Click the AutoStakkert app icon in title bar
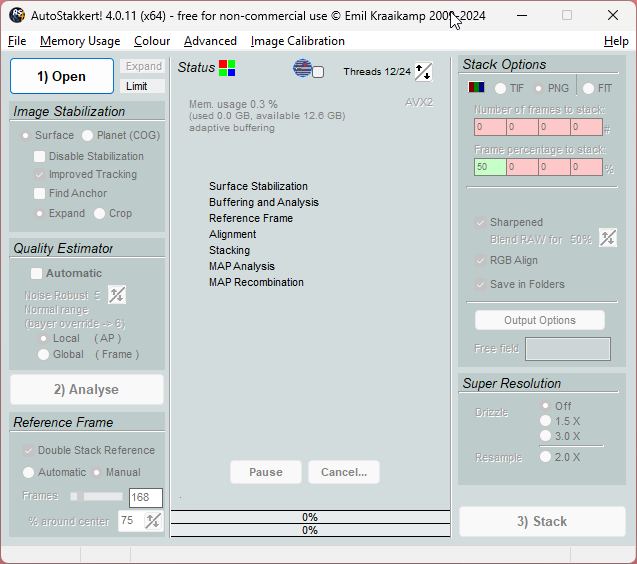Screen dimensions: 637x564 [x=17, y=15]
